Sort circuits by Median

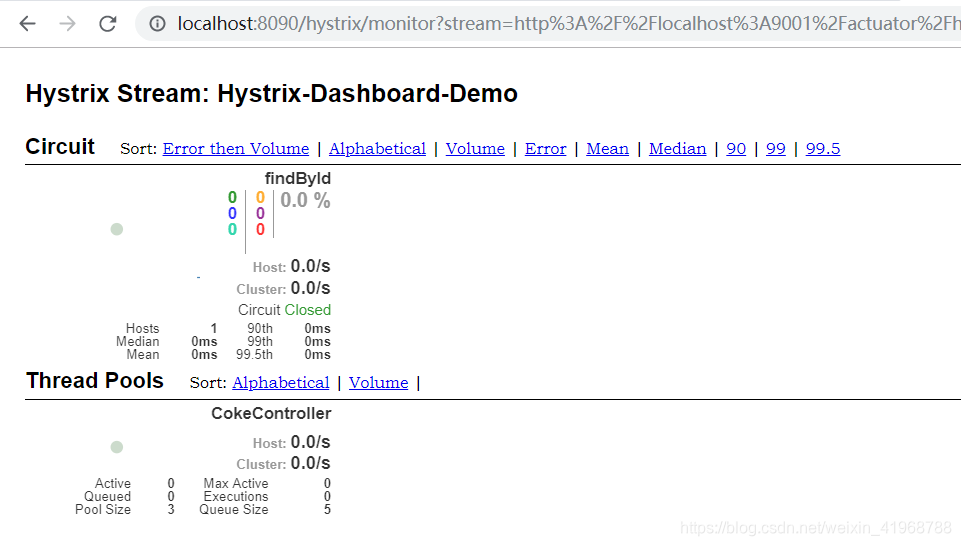click(677, 148)
